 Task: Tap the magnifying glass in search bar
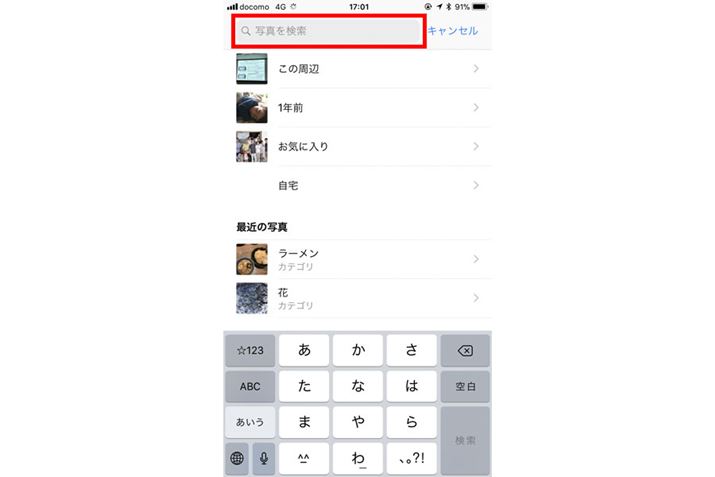click(x=246, y=31)
